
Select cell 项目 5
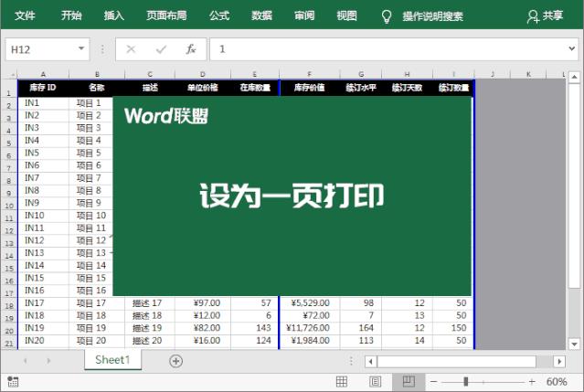click(90, 153)
